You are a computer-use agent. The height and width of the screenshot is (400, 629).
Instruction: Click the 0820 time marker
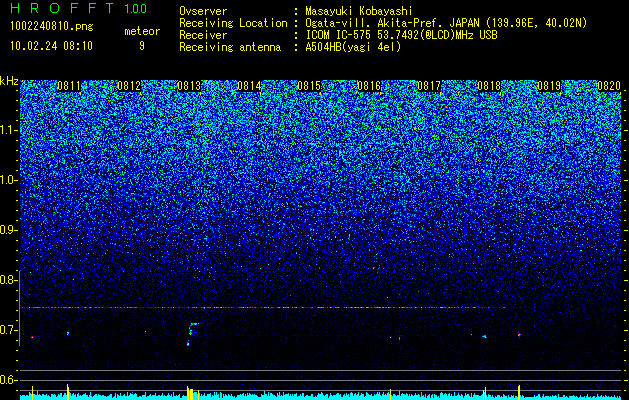[x=609, y=86]
